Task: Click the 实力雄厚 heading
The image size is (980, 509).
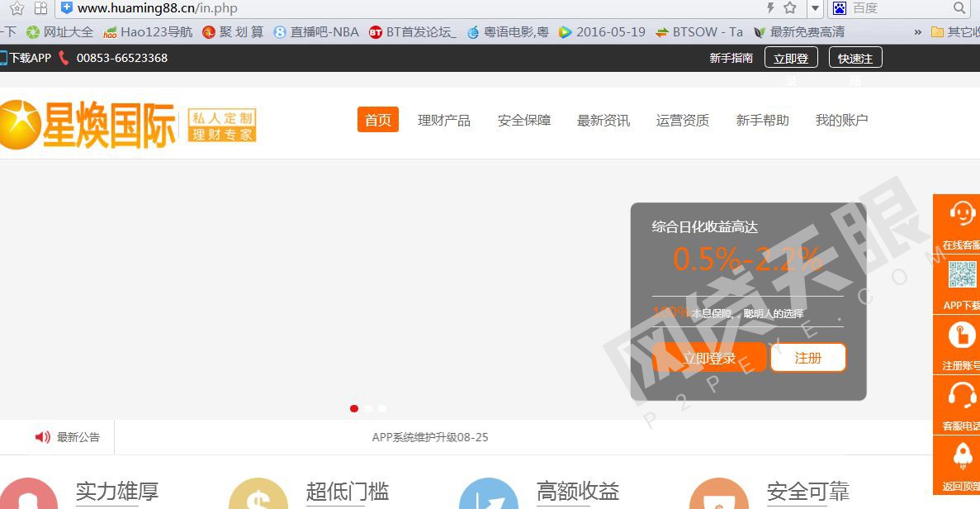Action: 117,491
